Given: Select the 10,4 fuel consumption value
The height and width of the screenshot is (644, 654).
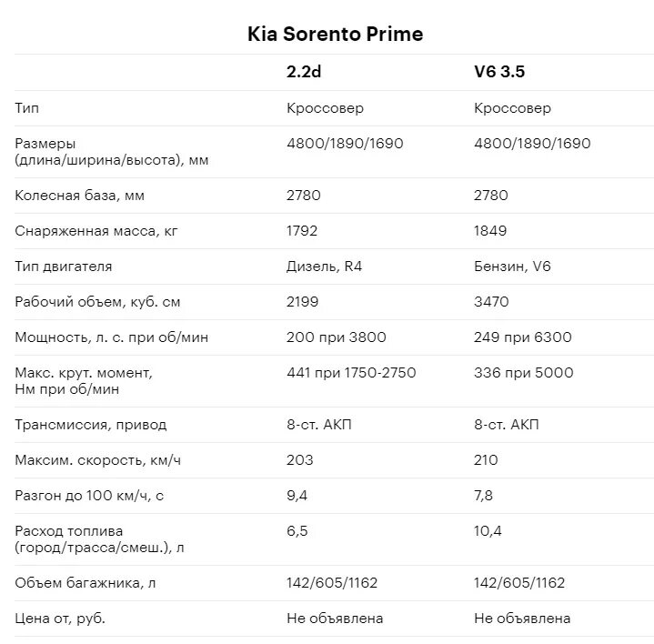Looking at the screenshot, I should [x=488, y=531].
